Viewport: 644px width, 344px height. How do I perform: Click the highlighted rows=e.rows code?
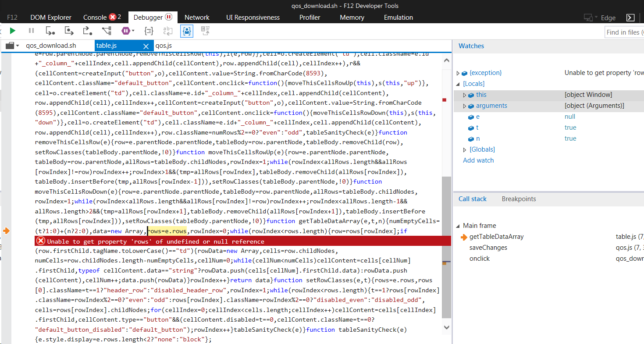167,231
